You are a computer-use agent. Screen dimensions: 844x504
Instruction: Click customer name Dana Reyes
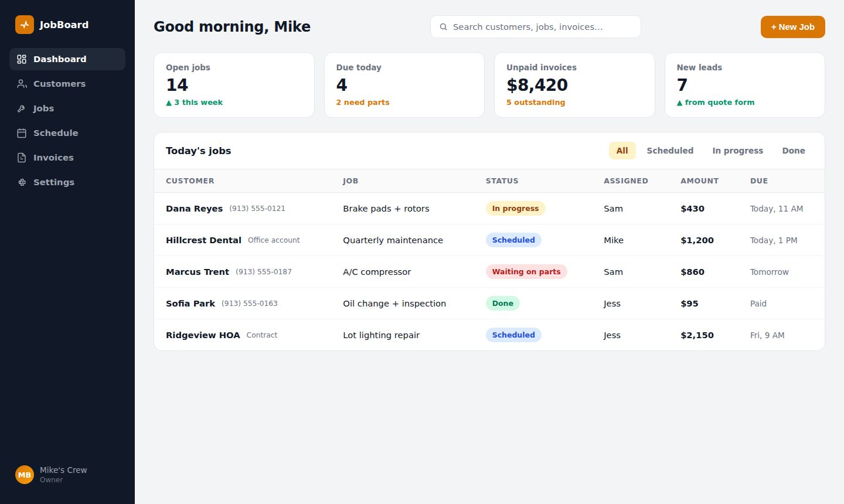coord(194,209)
